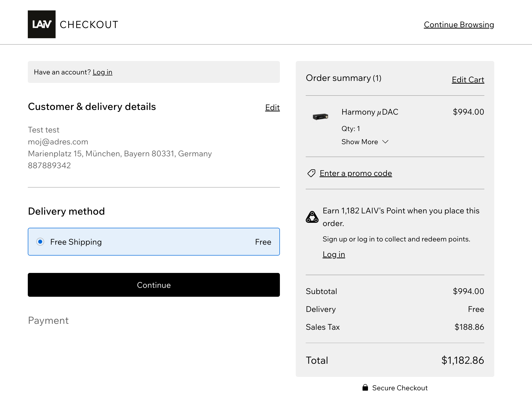Click the Harmony µDAC product name

point(370,112)
